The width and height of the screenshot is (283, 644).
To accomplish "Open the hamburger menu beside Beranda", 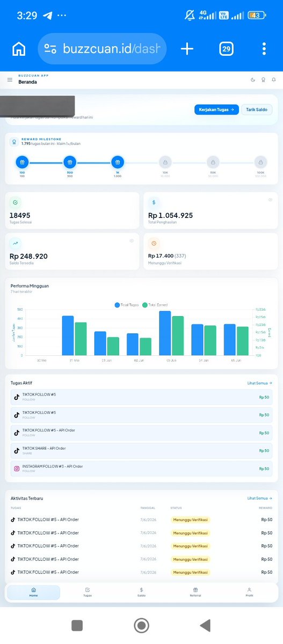I will (10, 80).
